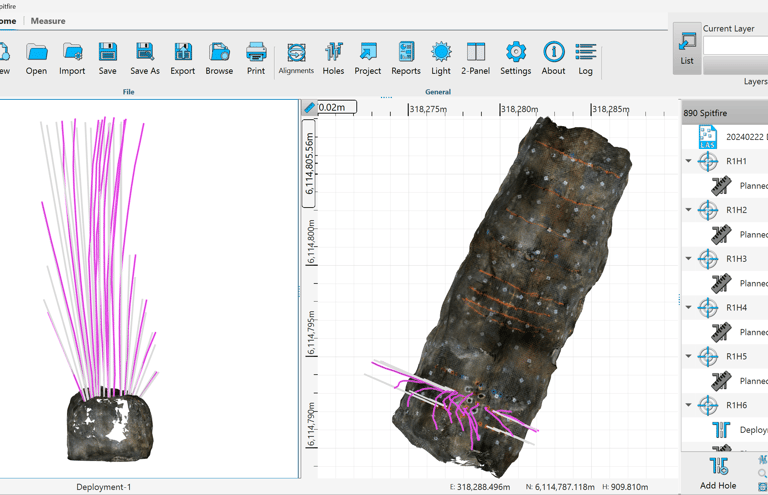This screenshot has height=495, width=768.
Task: Click the 6,114,805.56m vertical ruler field
Action: click(309, 164)
